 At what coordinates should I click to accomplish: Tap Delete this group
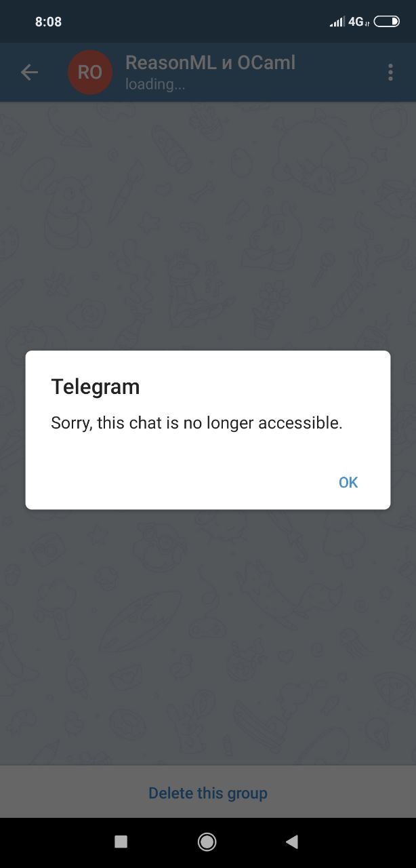208,793
